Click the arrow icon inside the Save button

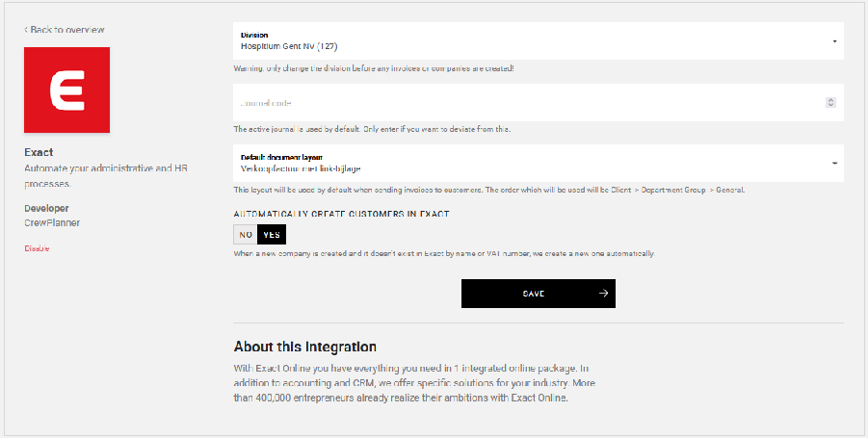[x=603, y=294]
